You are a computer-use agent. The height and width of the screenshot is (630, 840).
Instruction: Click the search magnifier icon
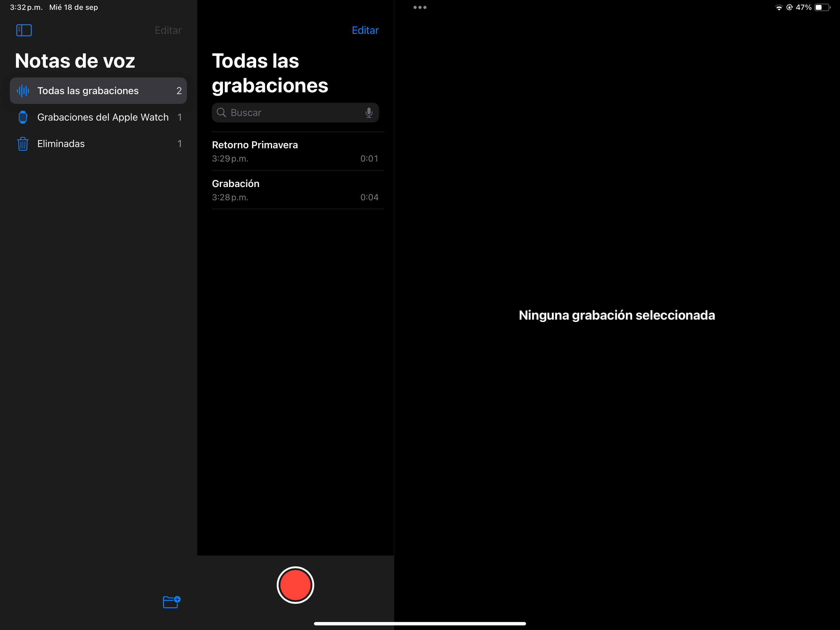click(221, 113)
